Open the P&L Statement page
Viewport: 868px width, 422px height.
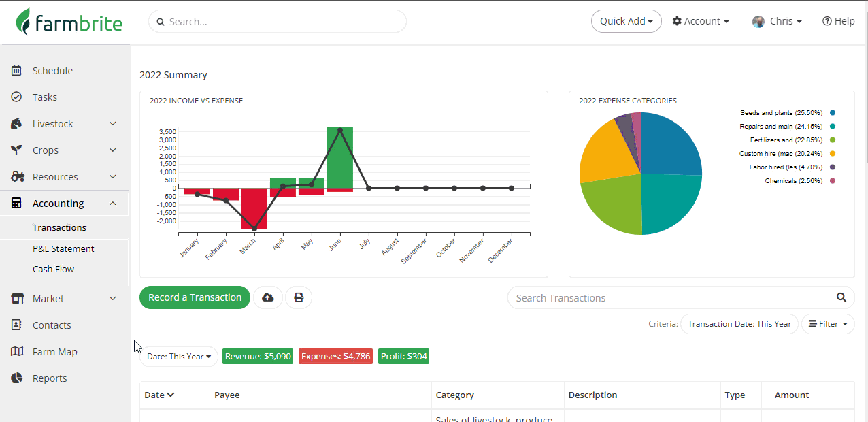(63, 248)
